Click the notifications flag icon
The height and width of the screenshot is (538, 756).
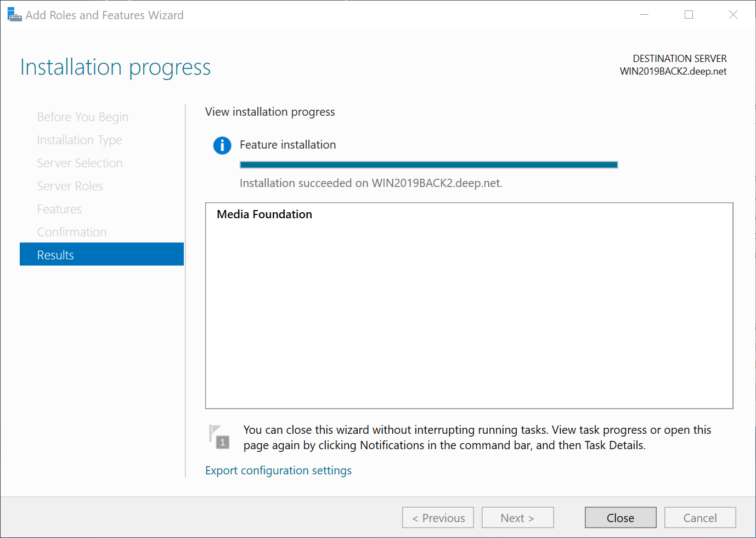(x=219, y=437)
